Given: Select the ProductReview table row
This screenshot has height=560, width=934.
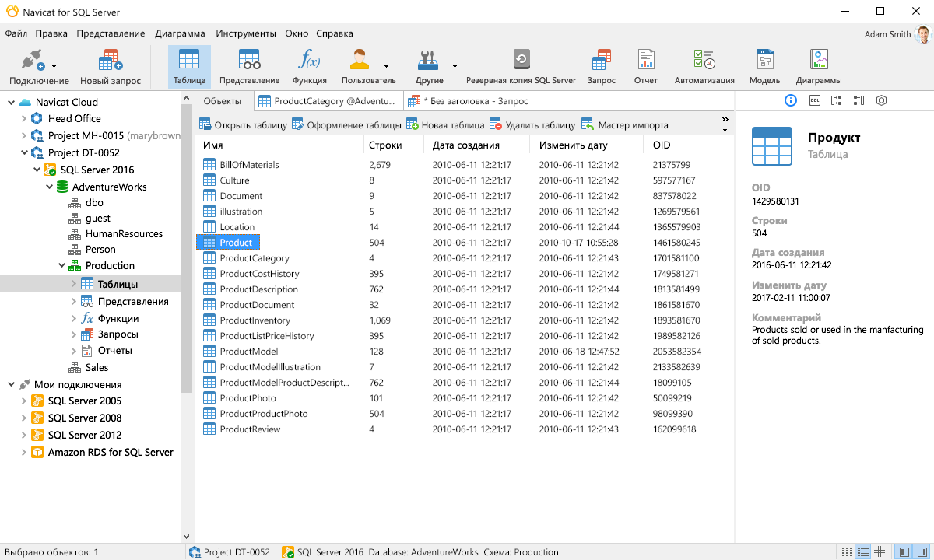Looking at the screenshot, I should point(464,429).
